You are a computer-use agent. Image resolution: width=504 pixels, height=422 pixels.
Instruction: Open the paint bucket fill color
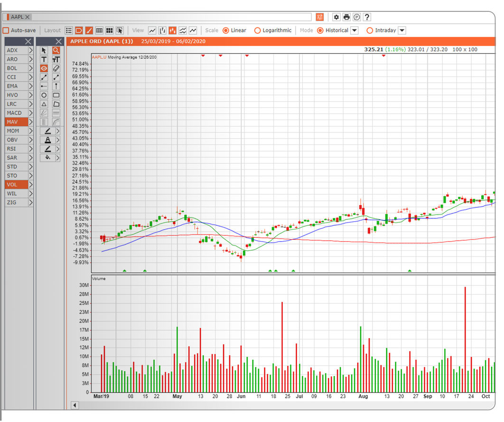coord(47,158)
